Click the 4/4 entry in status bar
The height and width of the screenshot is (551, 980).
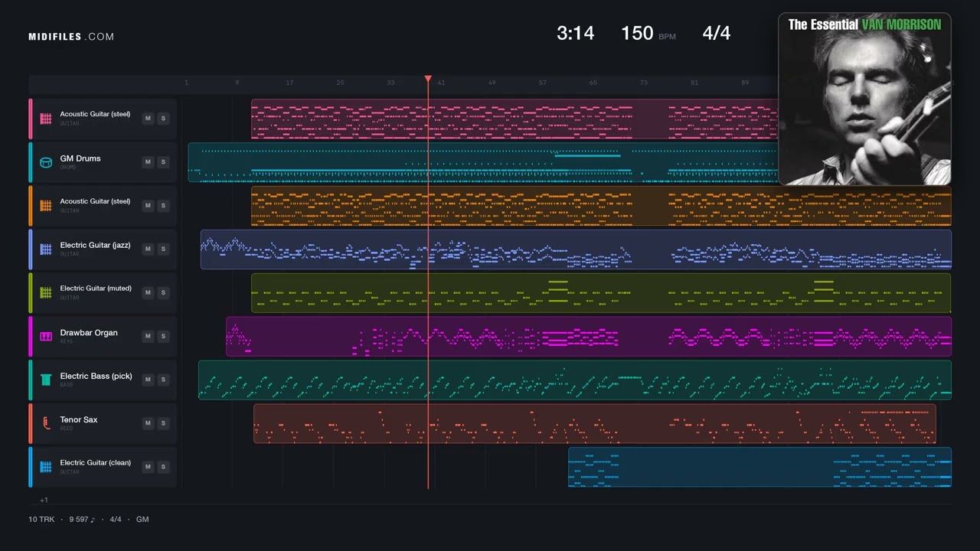click(116, 520)
